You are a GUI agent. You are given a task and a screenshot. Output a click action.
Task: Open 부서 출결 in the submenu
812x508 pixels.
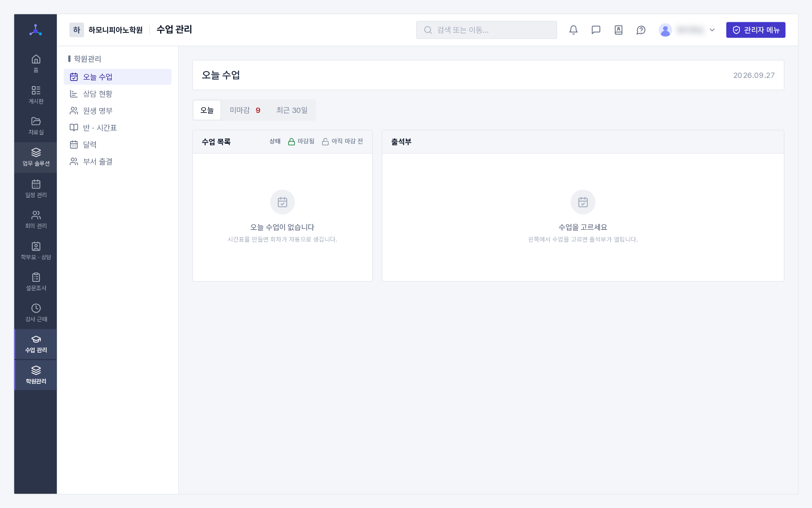click(x=118, y=161)
